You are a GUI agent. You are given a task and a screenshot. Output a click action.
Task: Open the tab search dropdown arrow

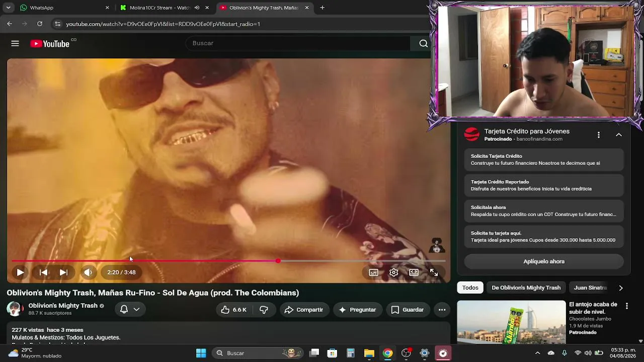[8, 8]
